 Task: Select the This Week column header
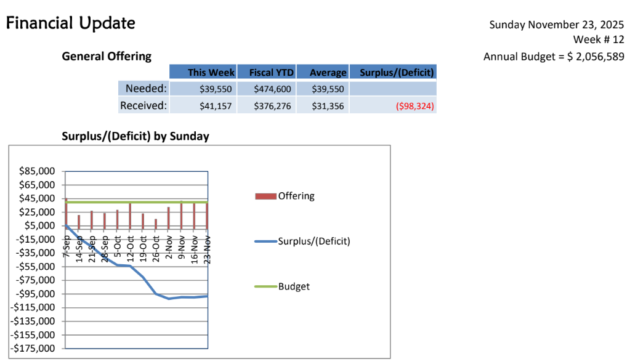pyautogui.click(x=211, y=73)
